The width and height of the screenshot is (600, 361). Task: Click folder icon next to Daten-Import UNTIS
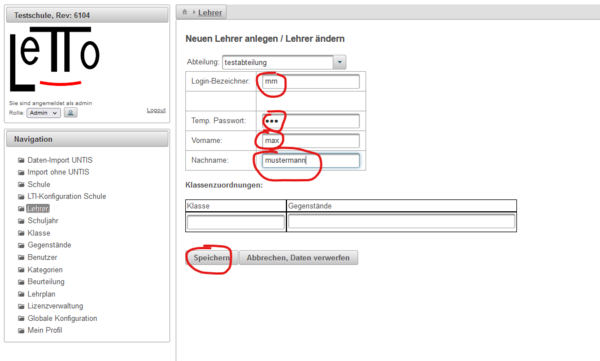click(x=21, y=160)
